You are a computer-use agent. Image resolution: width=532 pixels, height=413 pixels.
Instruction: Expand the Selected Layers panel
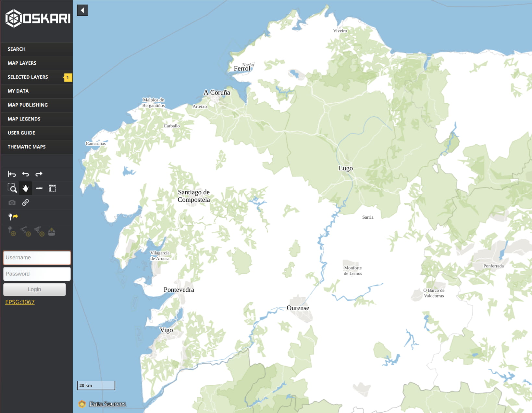click(28, 77)
